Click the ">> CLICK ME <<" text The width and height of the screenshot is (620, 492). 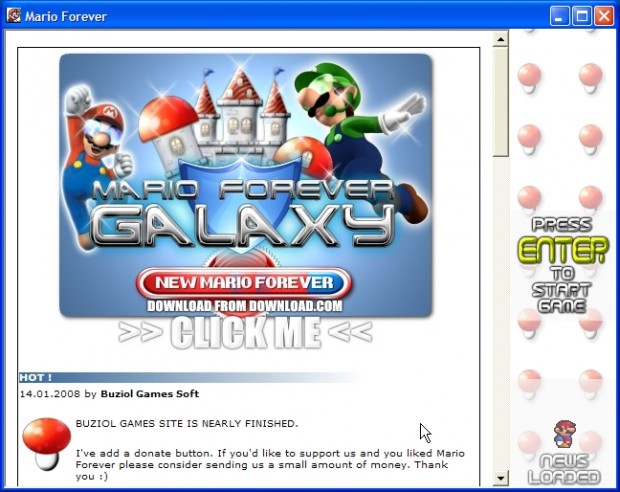coord(246,332)
